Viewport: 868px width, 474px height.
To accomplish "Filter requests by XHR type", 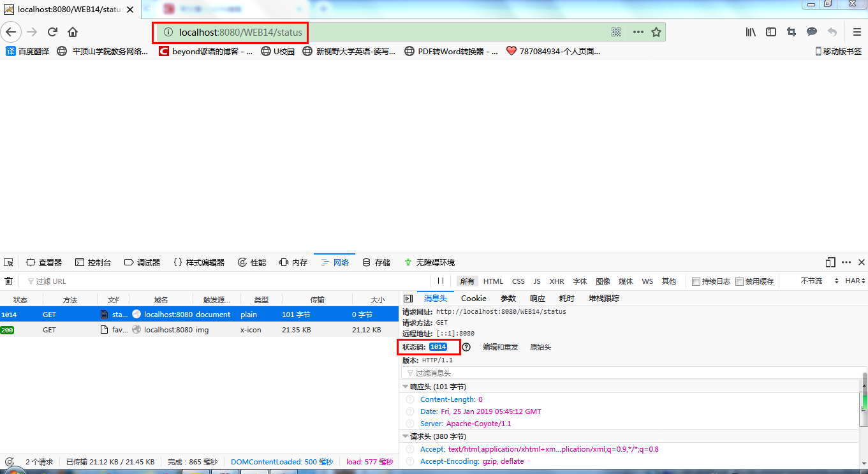I will (x=557, y=281).
